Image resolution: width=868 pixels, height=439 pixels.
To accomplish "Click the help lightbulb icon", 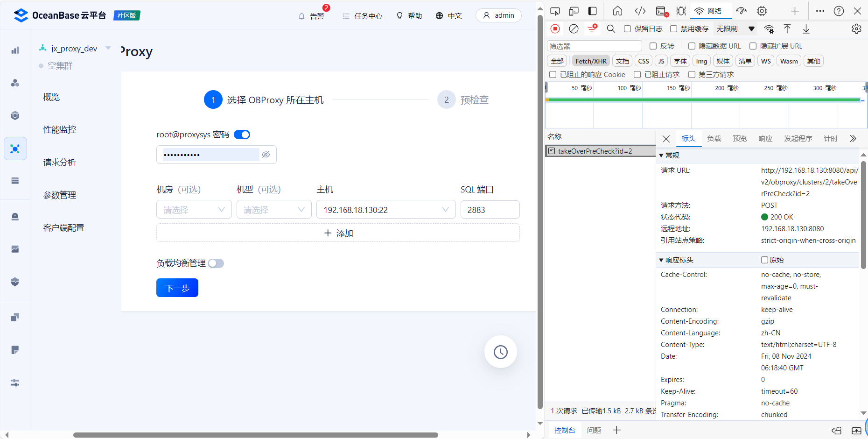I will point(399,16).
